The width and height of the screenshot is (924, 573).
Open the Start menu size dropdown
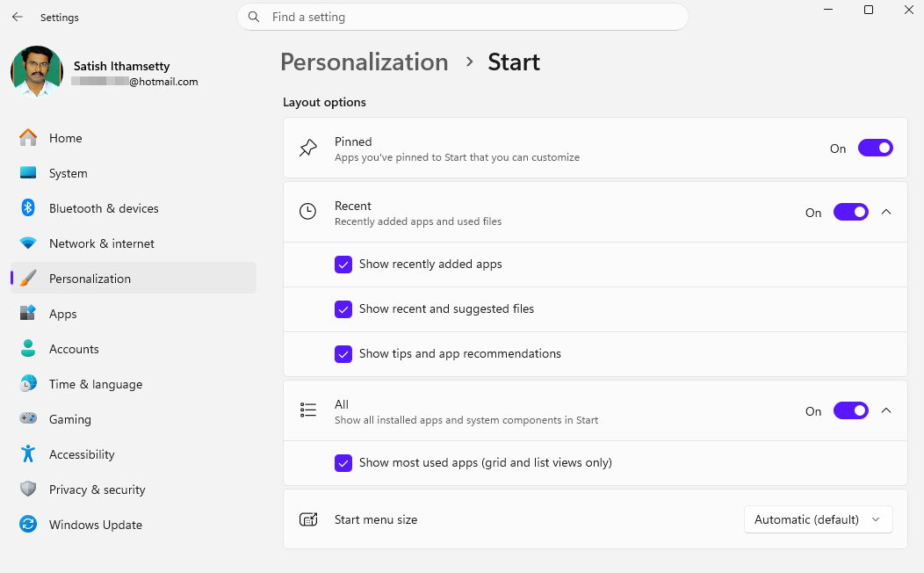(818, 519)
